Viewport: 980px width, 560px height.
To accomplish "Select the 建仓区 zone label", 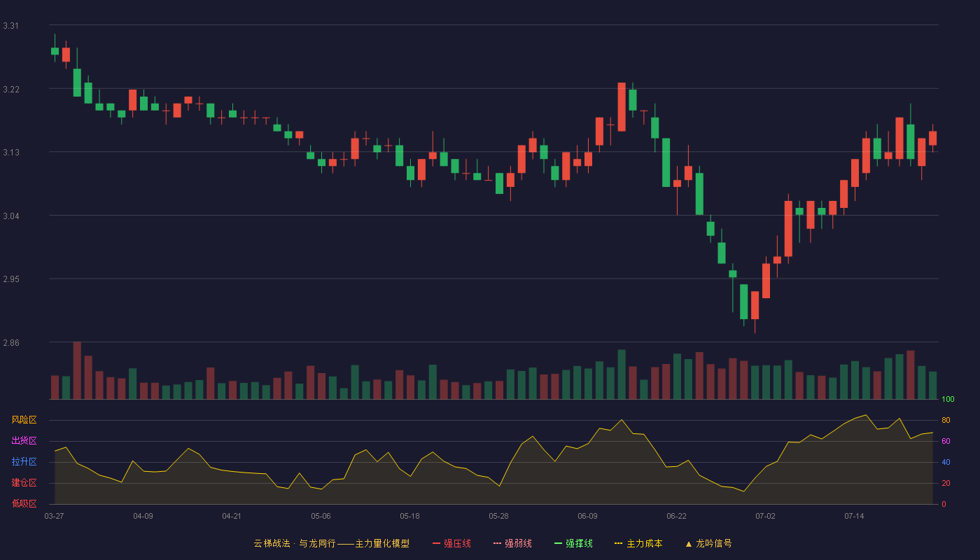I will [x=24, y=483].
